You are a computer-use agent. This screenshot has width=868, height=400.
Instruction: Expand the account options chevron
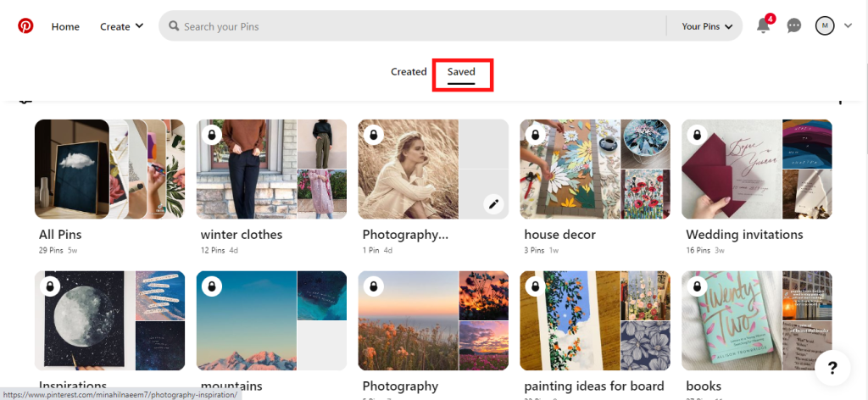point(848,25)
